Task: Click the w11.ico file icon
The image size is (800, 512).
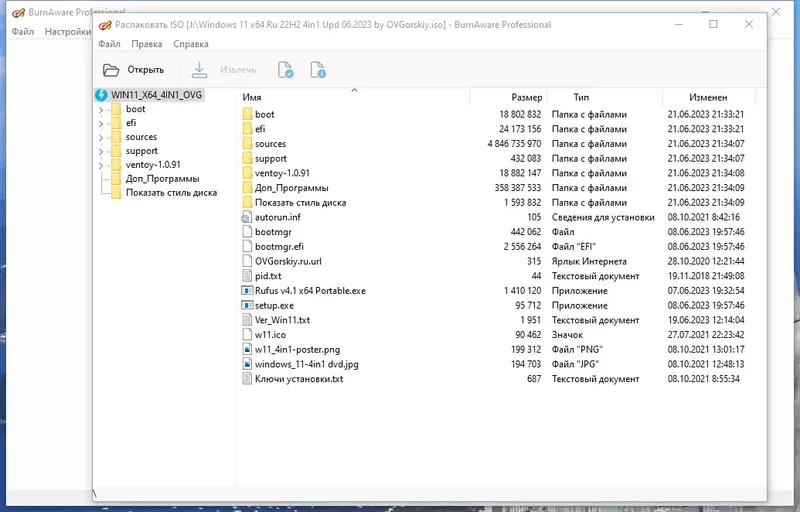Action: tap(247, 335)
